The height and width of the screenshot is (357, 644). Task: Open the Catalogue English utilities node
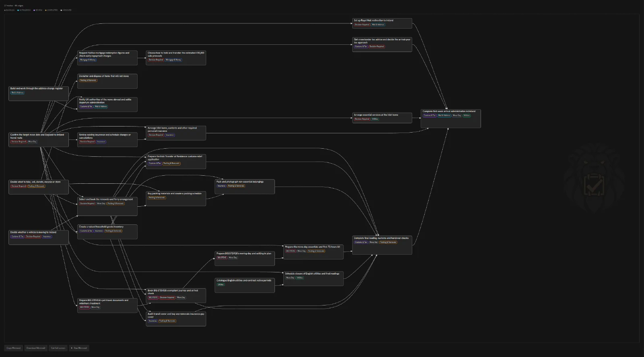(x=245, y=285)
